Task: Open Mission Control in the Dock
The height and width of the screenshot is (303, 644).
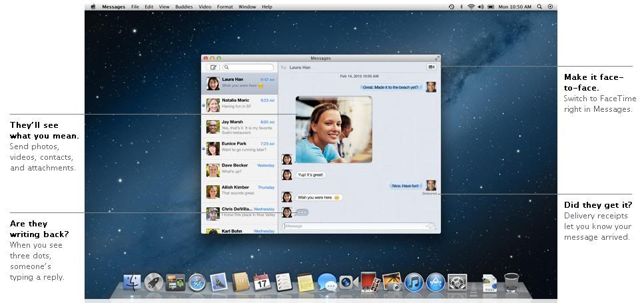Action: pyautogui.click(x=175, y=282)
